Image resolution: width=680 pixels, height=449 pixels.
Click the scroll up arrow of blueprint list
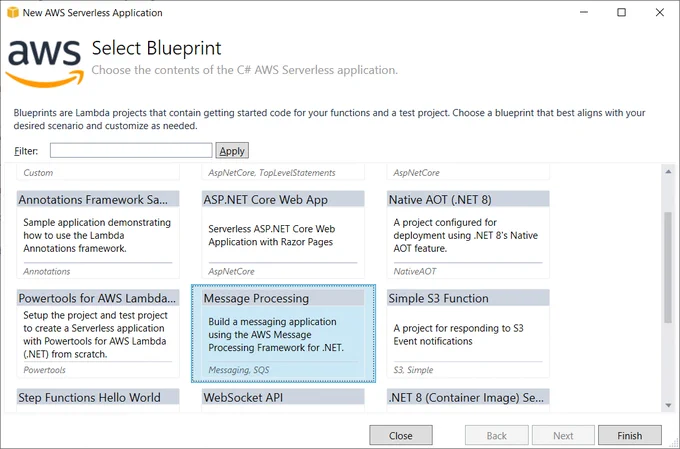coord(668,172)
